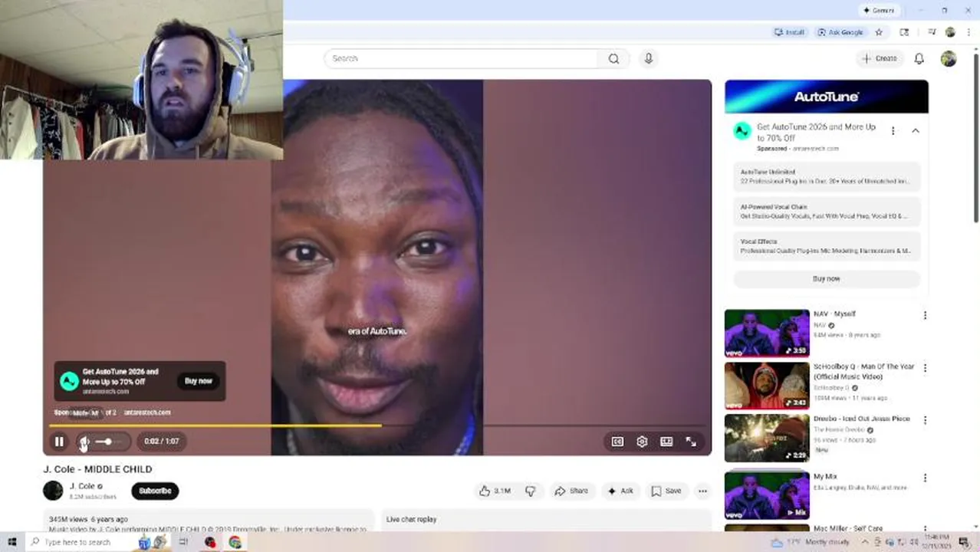
Task: Open the Chrome extensions icon
Action: tap(904, 32)
